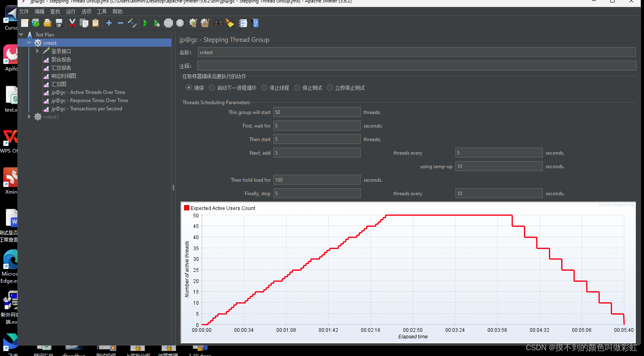Click the panel splitter handle dots
This screenshot has height=356, width=644.
[x=173, y=187]
